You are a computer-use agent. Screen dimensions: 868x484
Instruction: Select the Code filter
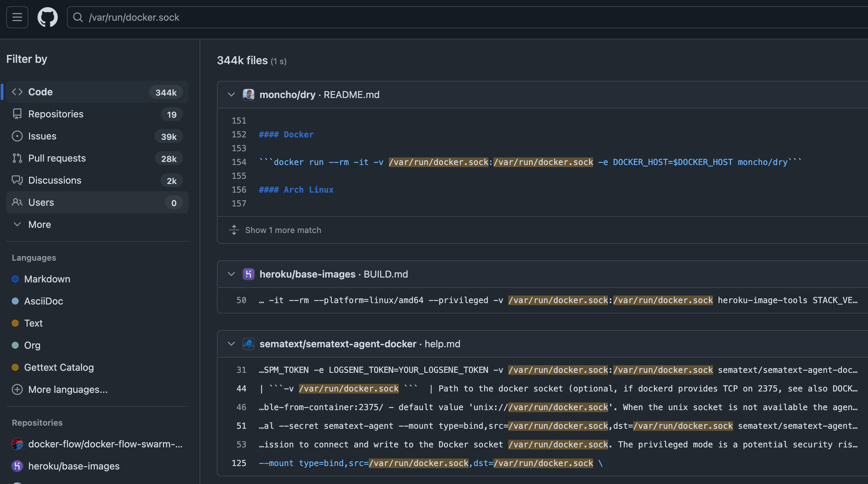point(97,92)
